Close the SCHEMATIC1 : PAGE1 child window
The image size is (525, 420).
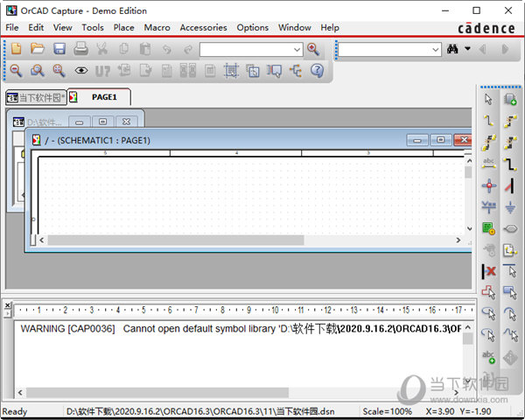click(464, 140)
